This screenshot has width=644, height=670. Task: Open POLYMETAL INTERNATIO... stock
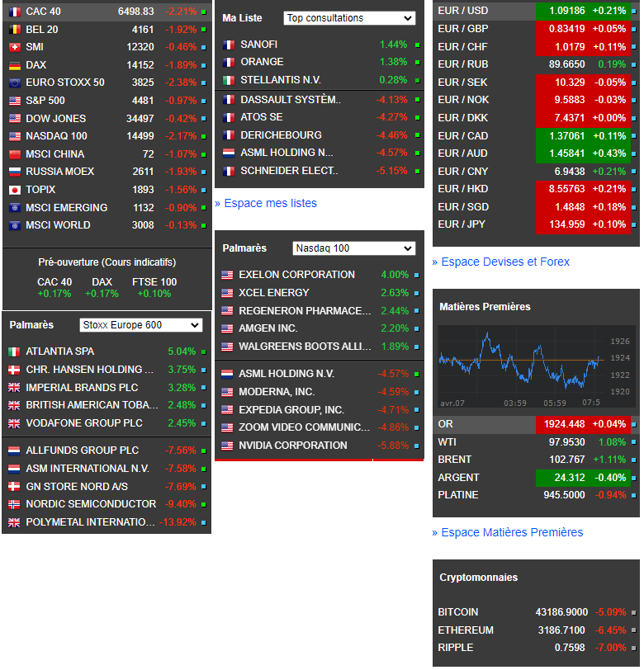(107, 522)
